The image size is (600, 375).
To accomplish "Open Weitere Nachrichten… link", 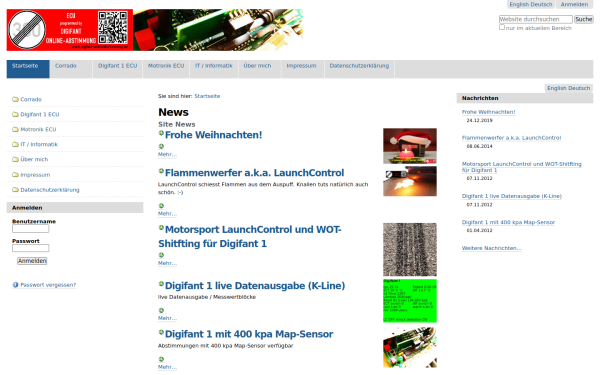I will click(491, 248).
